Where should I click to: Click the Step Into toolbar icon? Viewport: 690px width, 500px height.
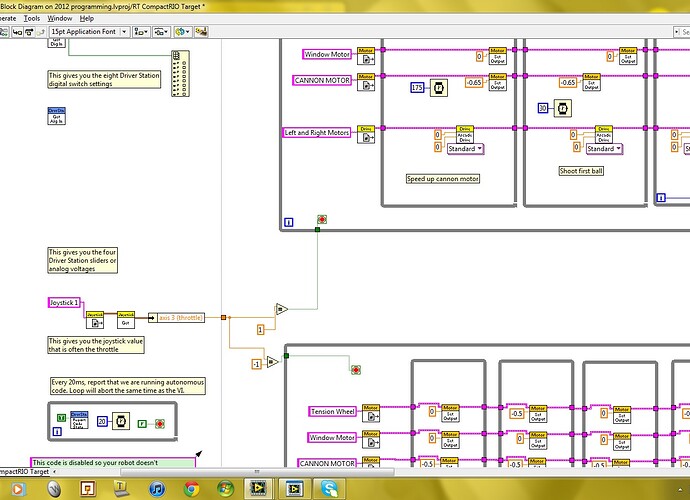pos(17,32)
